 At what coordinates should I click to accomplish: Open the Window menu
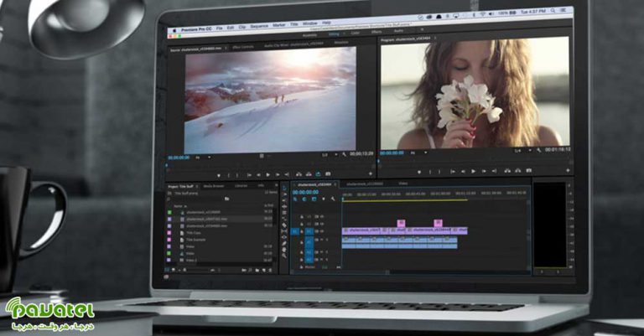coord(310,23)
